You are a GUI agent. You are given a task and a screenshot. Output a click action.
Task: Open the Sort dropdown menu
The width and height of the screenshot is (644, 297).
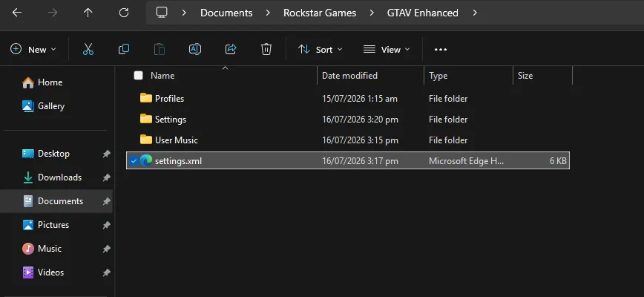(x=320, y=49)
